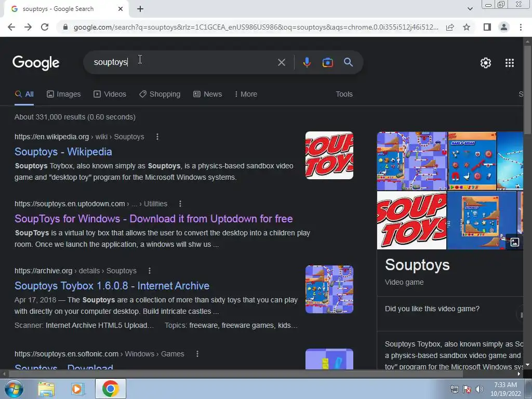Click the About 331,000 results text
Image resolution: width=532 pixels, height=399 pixels.
tap(75, 117)
